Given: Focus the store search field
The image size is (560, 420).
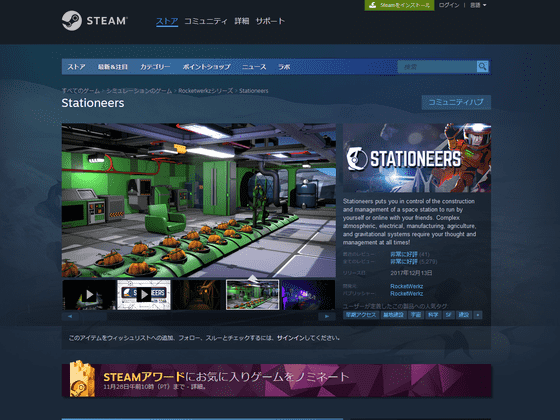Looking at the screenshot, I should click(x=437, y=66).
